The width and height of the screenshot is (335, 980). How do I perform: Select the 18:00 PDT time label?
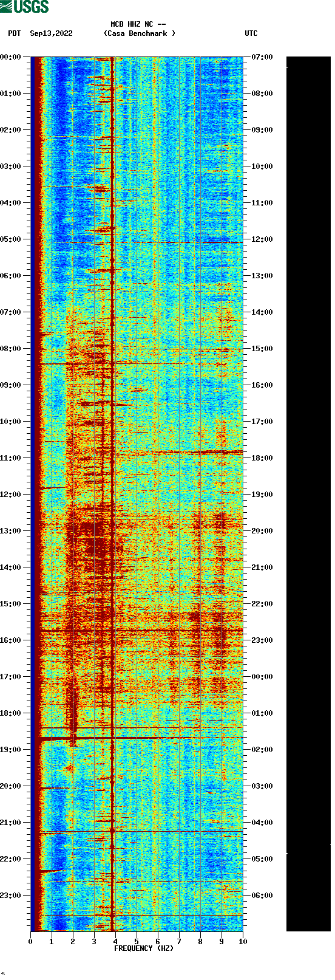point(11,713)
